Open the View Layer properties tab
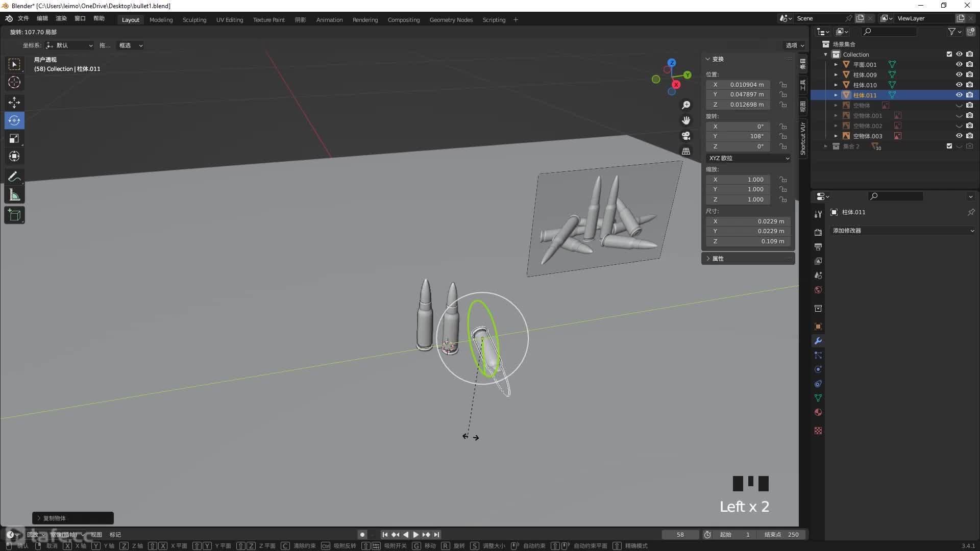Image resolution: width=980 pixels, height=551 pixels. [818, 261]
